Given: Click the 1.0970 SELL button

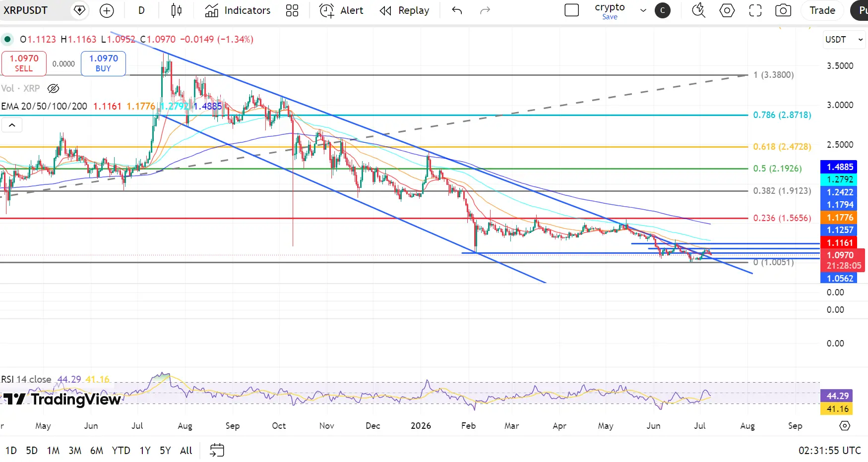Looking at the screenshot, I should pos(24,63).
